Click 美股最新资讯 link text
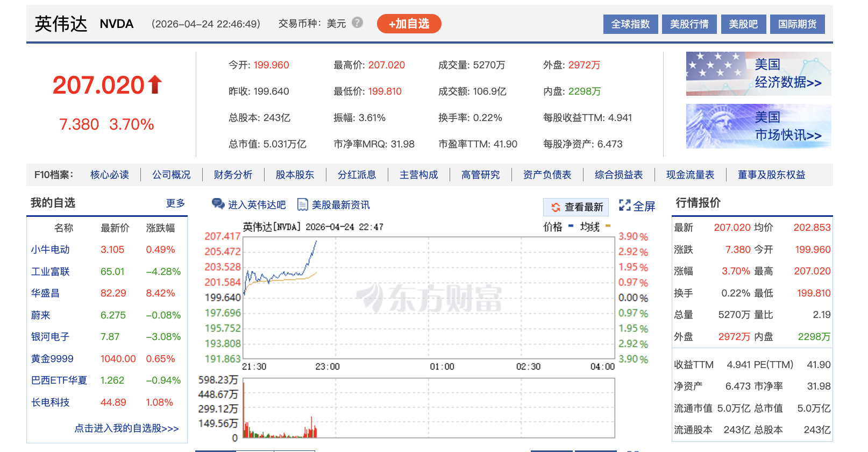The height and width of the screenshot is (452, 868). click(341, 205)
